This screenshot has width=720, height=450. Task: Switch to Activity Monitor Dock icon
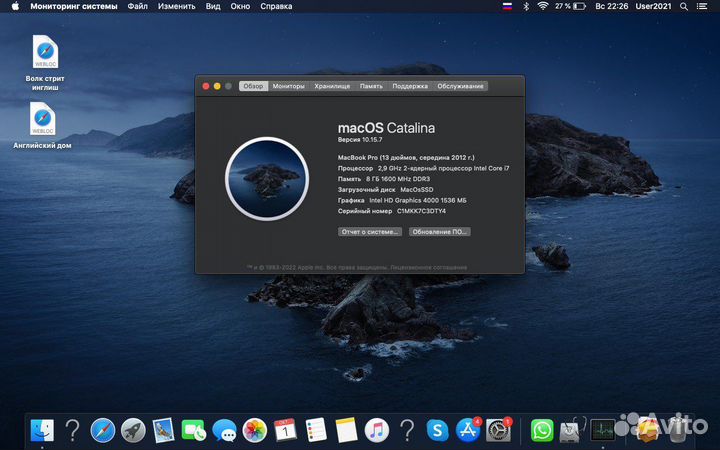pos(602,431)
